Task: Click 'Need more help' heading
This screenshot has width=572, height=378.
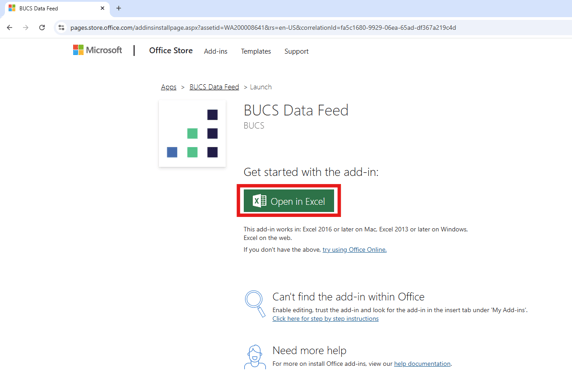Action: tap(309, 350)
